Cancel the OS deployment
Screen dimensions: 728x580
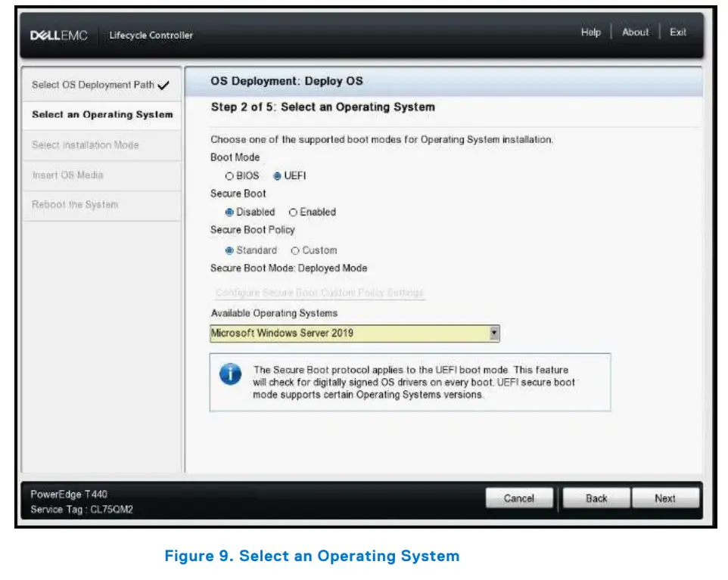pyautogui.click(x=520, y=498)
